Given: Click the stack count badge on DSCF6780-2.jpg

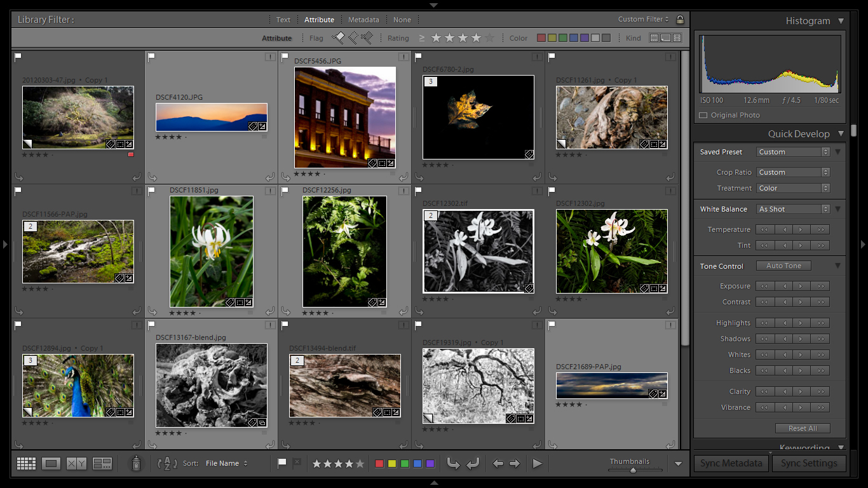Looking at the screenshot, I should point(431,82).
